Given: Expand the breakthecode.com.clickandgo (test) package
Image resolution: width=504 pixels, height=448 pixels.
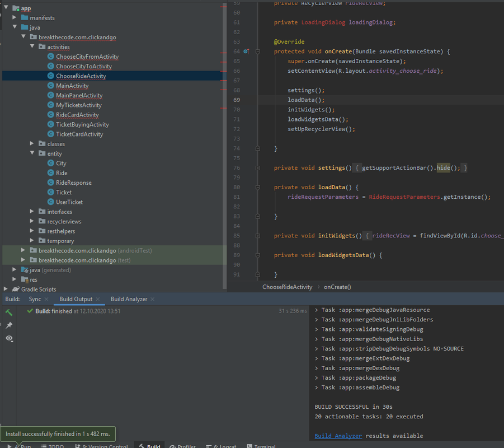Looking at the screenshot, I should [x=23, y=259].
